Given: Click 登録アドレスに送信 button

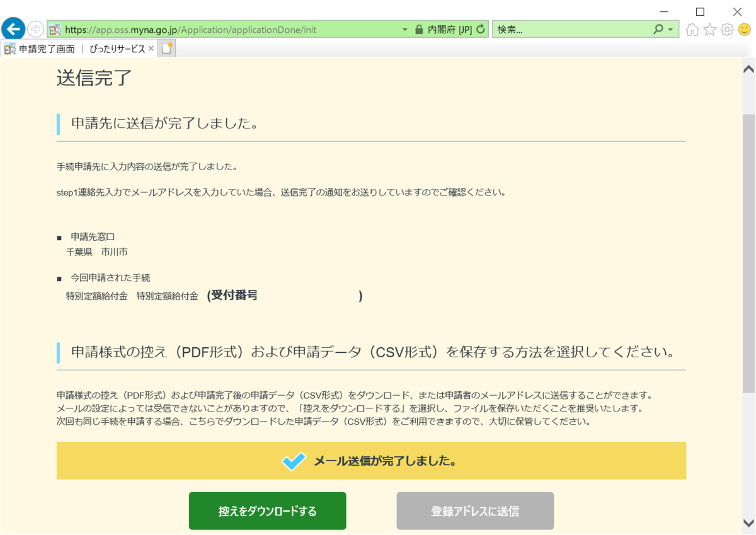Looking at the screenshot, I should [x=475, y=511].
